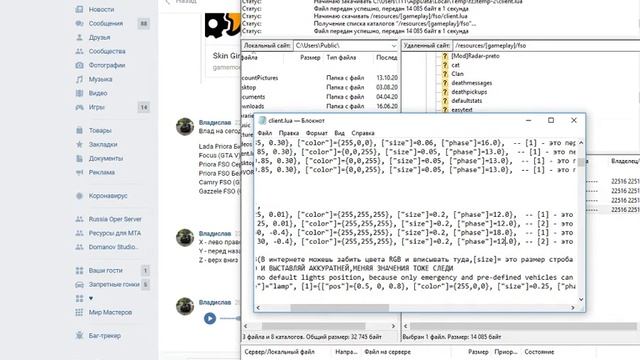
Task: Open the Видео icon in sidebar
Action: coord(80,93)
